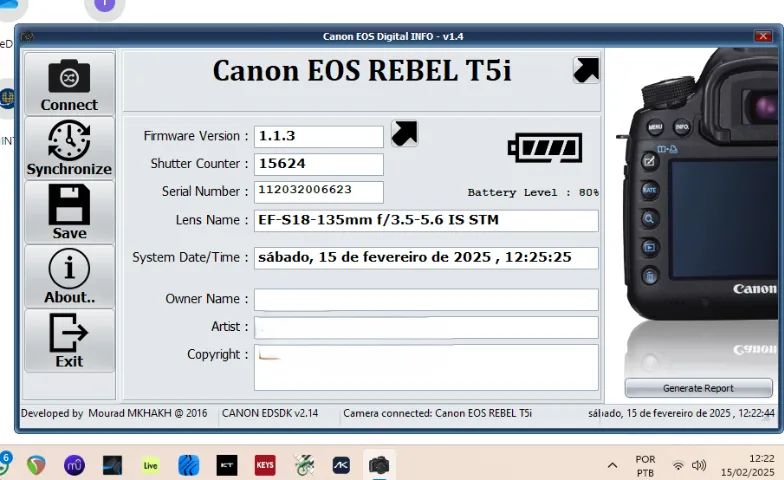Click the Lens Name field

[426, 220]
